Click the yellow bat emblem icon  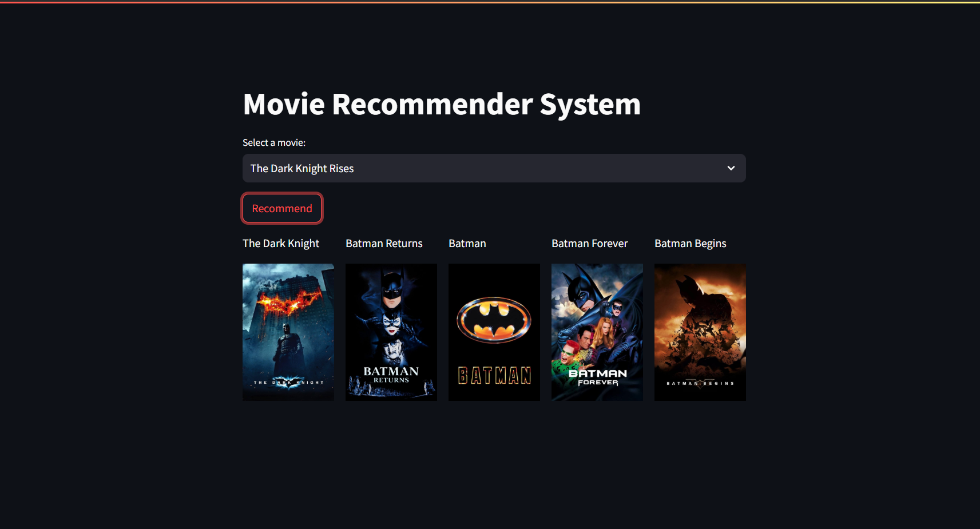(494, 320)
